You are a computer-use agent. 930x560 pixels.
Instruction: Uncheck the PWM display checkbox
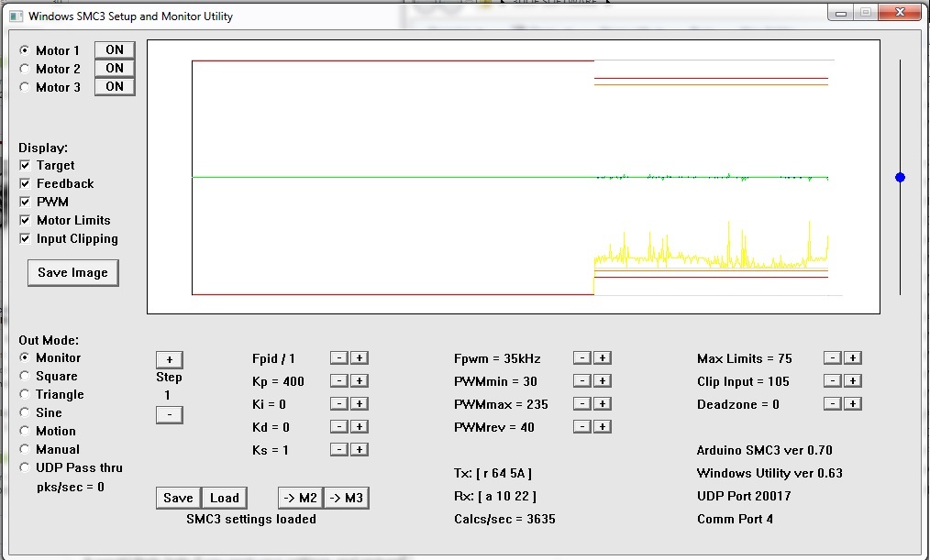point(25,202)
